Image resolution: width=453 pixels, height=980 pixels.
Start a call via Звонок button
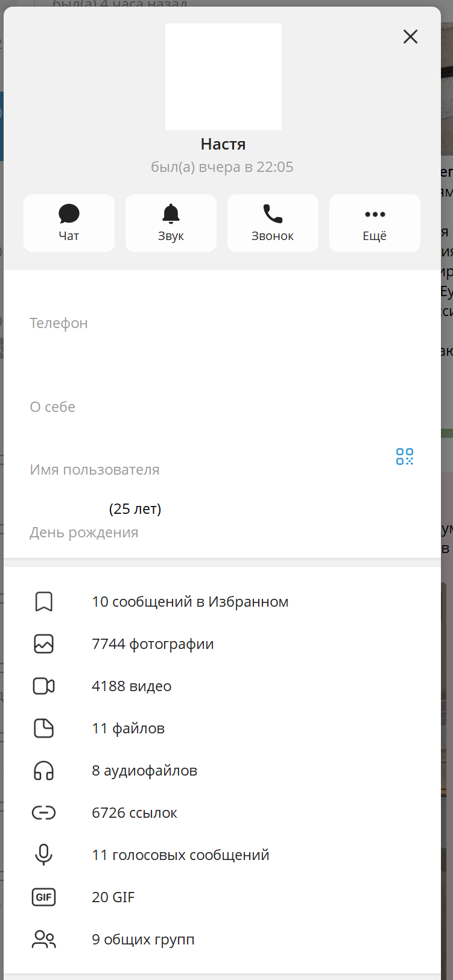point(273,223)
